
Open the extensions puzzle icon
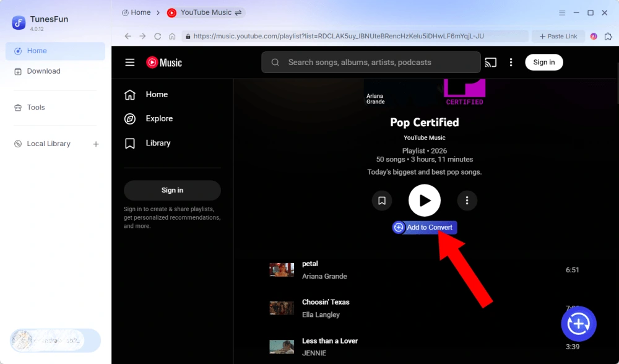(x=608, y=37)
